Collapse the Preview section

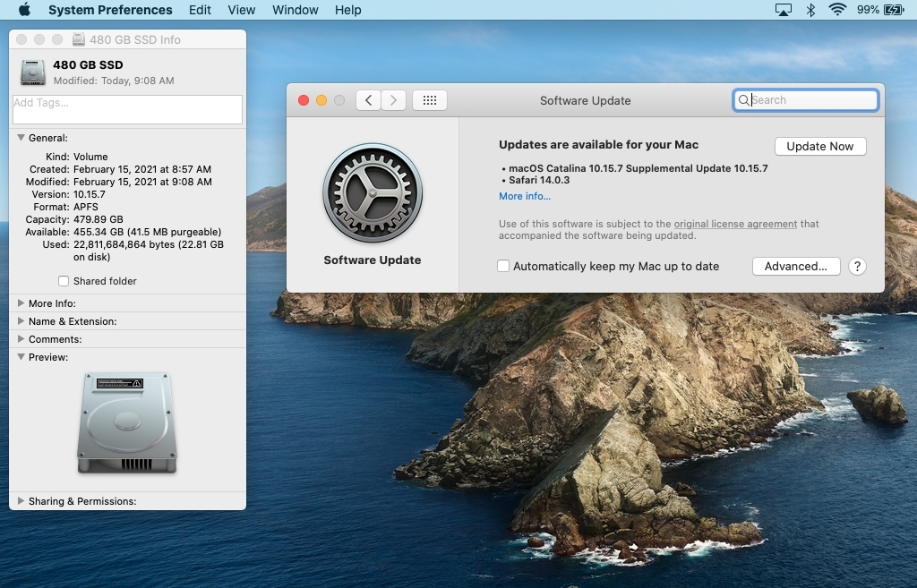tap(21, 357)
